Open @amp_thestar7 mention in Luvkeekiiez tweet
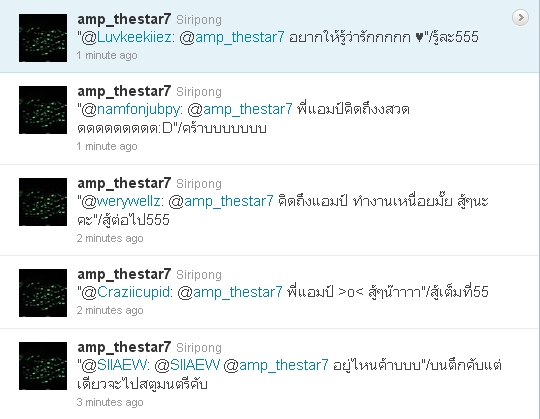The width and height of the screenshot is (540, 419). click(232, 37)
